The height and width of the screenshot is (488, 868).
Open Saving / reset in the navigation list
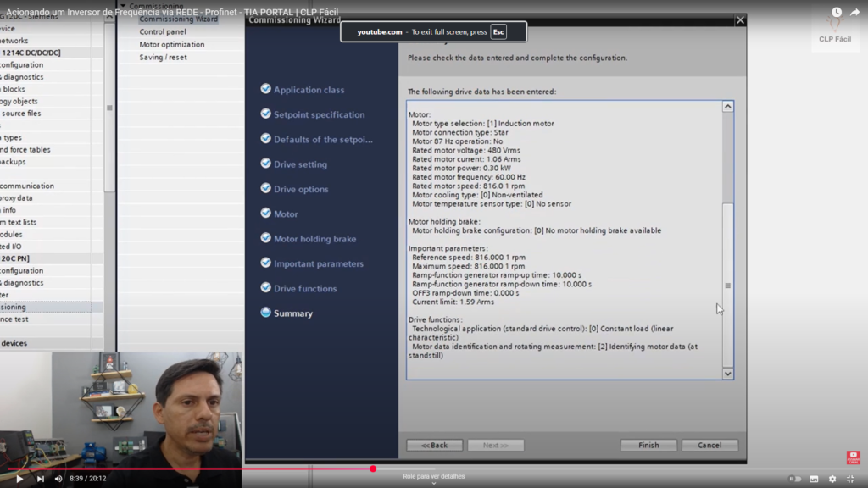tap(163, 58)
